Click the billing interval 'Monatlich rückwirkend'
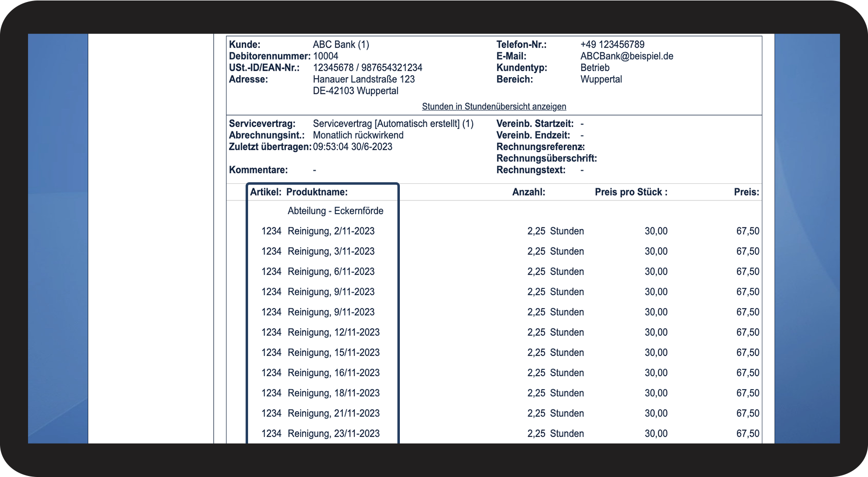868x477 pixels. 358,135
